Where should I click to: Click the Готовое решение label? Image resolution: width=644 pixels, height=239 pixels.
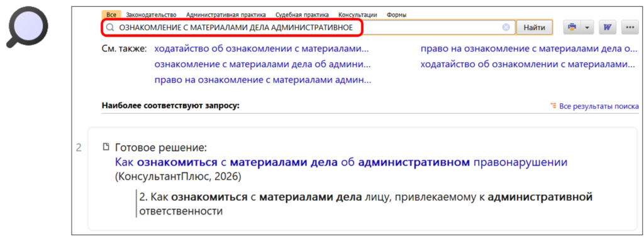click(160, 147)
